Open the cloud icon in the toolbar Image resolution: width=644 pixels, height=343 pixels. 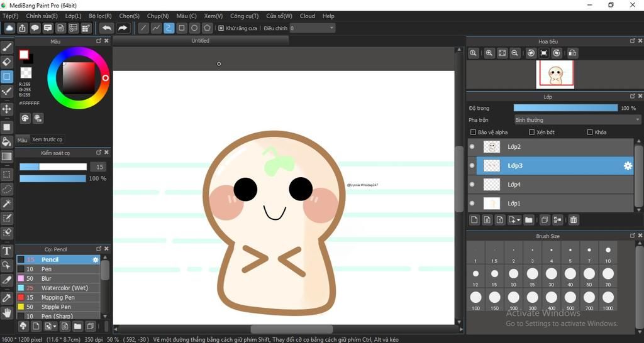point(9,28)
